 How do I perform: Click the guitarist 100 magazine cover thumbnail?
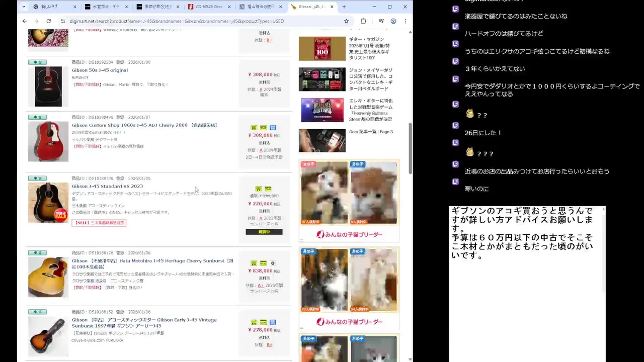(x=322, y=49)
